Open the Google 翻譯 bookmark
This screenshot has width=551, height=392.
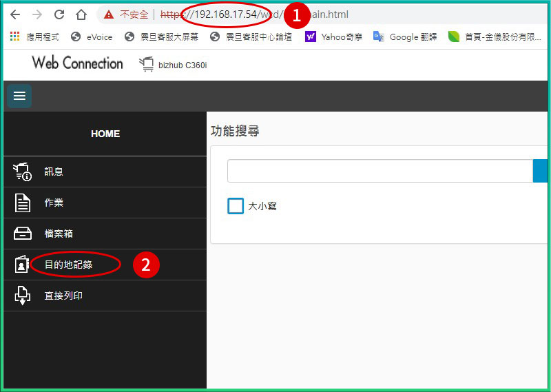point(405,37)
